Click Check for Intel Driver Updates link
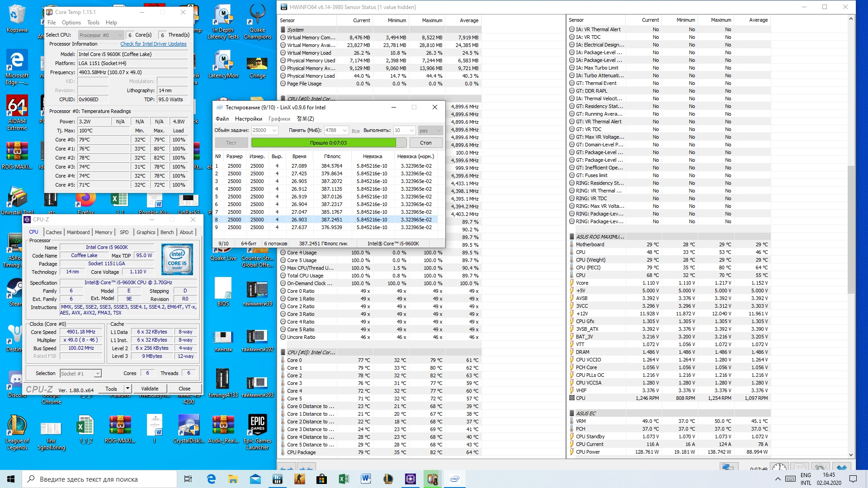The image size is (868, 488). tap(153, 44)
